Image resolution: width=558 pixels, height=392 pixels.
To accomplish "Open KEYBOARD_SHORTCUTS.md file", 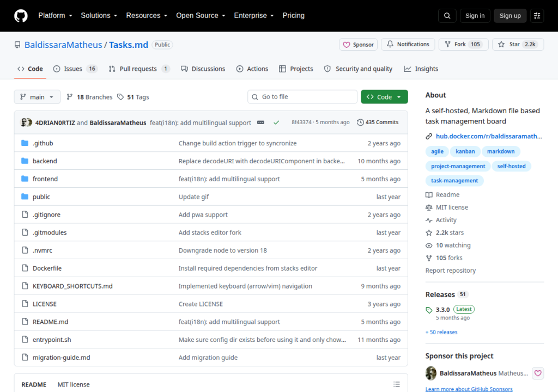I will (72, 286).
